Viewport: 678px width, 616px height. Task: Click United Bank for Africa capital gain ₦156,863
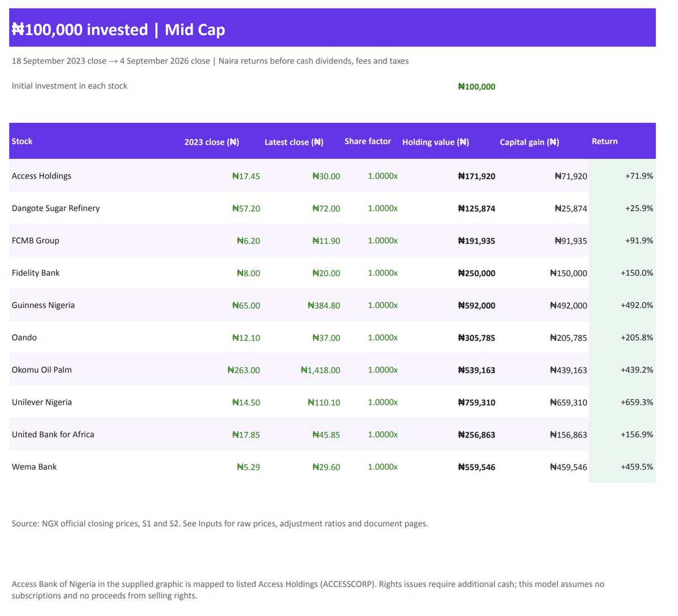(x=569, y=435)
